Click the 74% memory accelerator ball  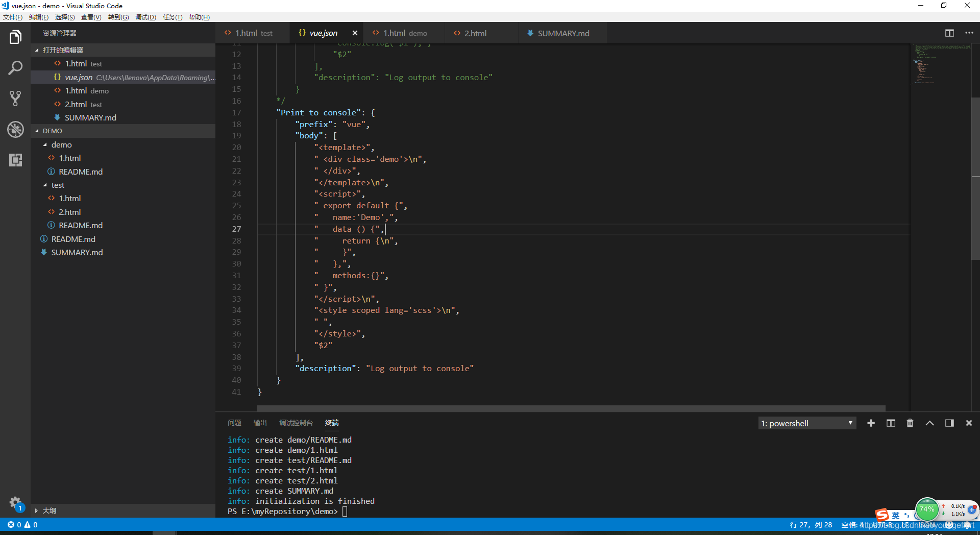[927, 509]
